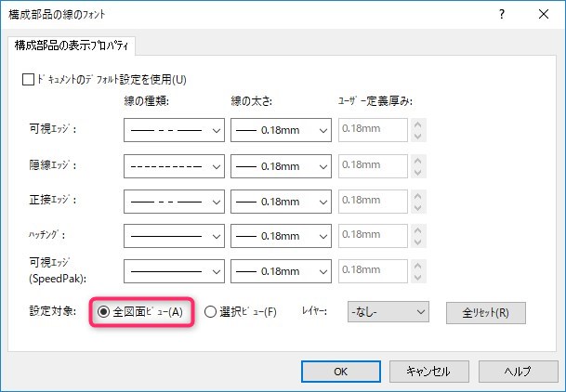566x392 pixels.
Task: Click the custom thickness field for 正接エッジ
Action: pyautogui.click(x=374, y=201)
